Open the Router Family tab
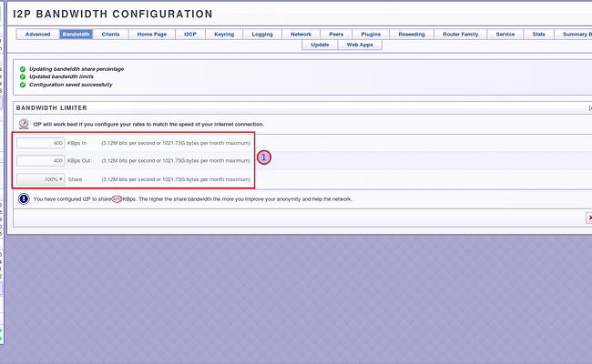The width and height of the screenshot is (592, 364). point(461,34)
